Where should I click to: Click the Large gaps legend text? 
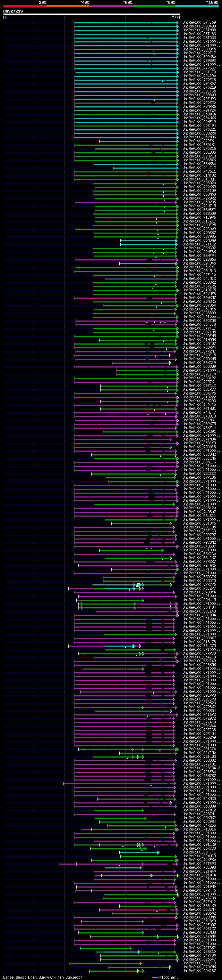coord(43,977)
